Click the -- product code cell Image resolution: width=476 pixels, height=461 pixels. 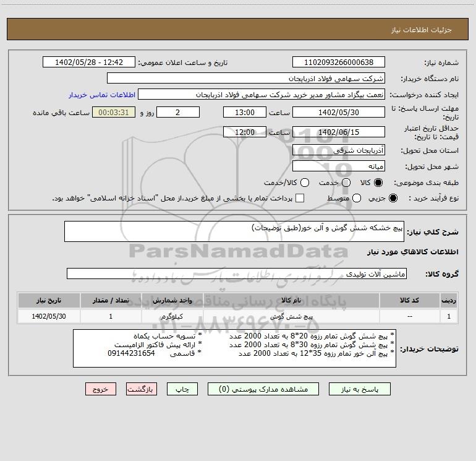(409, 316)
